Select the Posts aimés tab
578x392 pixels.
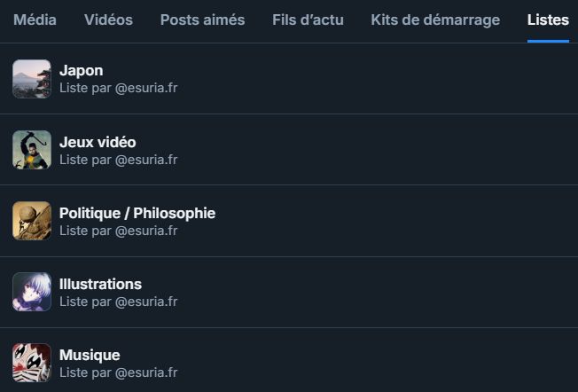202,20
